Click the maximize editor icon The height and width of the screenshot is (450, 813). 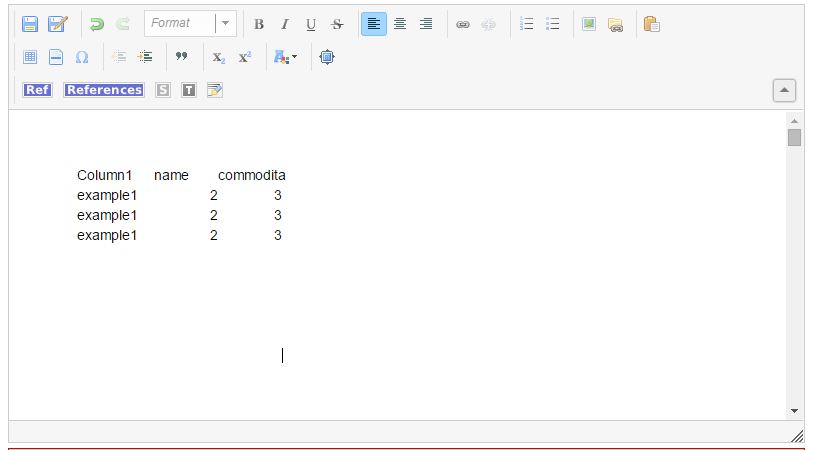coord(327,57)
